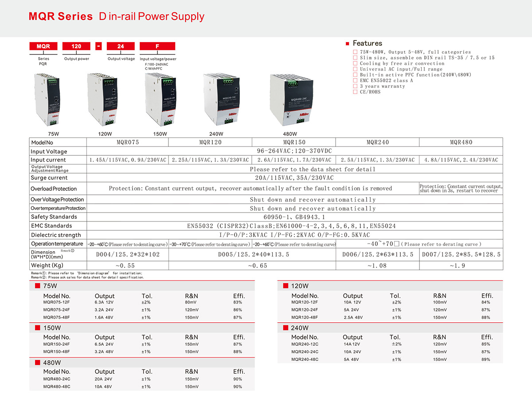The height and width of the screenshot is (395, 532).
Task: Select the 150W power supply product photo
Action: click(160, 101)
